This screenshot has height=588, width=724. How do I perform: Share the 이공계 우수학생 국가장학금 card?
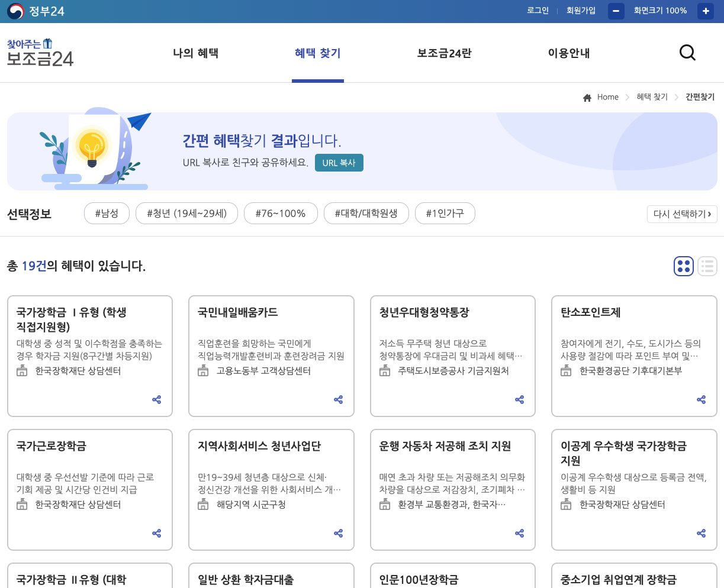coord(702,534)
